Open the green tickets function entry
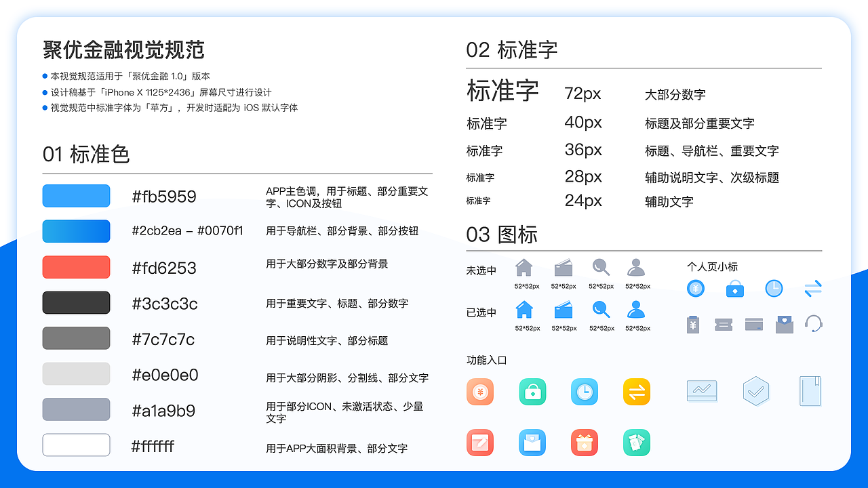Viewport: 868px width, 488px height. click(637, 443)
